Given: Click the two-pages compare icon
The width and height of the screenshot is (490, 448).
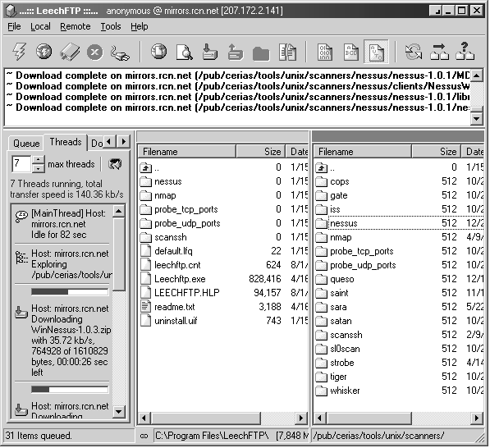Looking at the screenshot, I should point(287,53).
